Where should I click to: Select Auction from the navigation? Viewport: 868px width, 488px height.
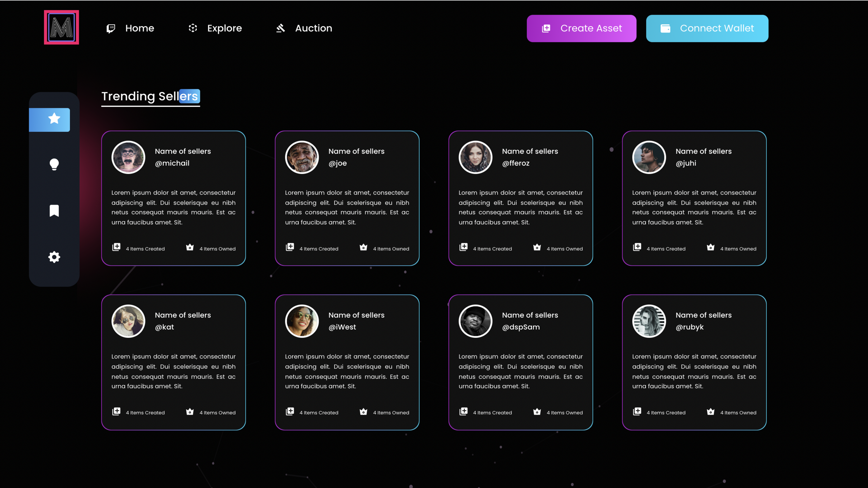(x=313, y=28)
